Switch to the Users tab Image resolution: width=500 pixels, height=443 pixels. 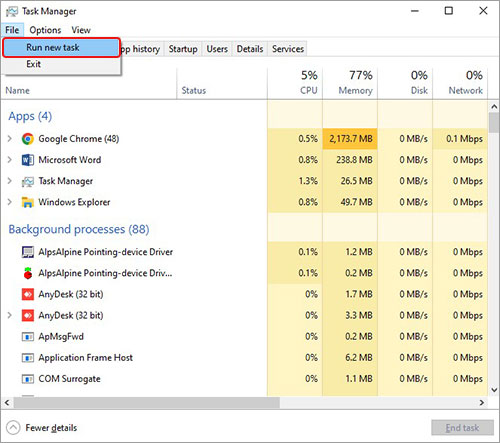point(217,49)
